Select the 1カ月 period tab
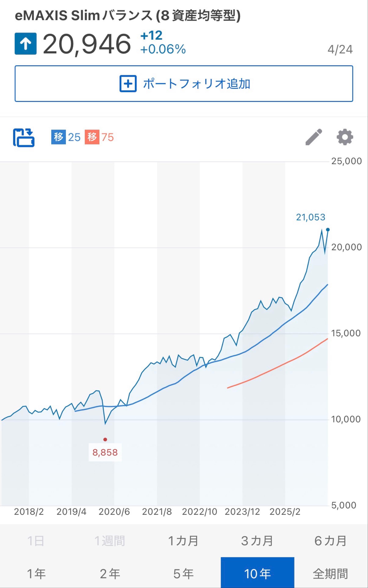 tap(184, 541)
